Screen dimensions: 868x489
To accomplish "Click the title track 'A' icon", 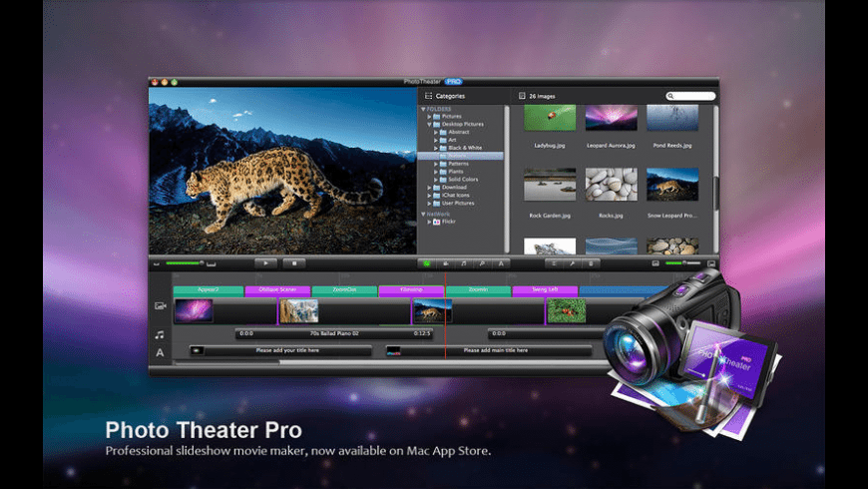I will (x=160, y=352).
